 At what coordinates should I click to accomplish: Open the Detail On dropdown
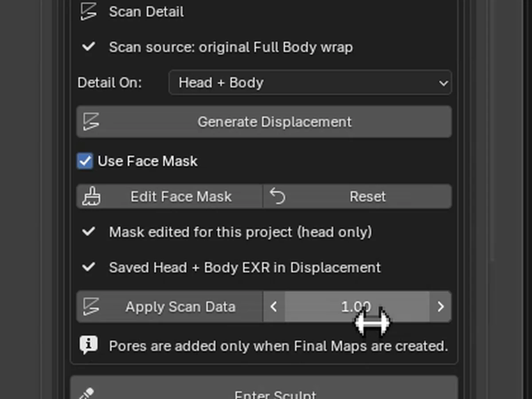pos(310,82)
